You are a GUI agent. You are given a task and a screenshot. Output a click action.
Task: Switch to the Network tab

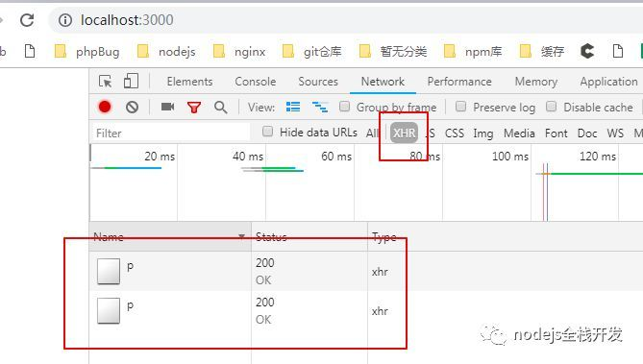coord(383,82)
